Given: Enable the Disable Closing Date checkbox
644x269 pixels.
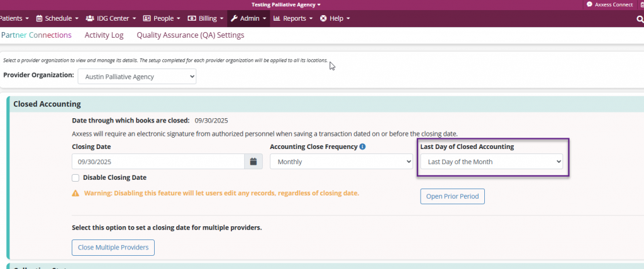Looking at the screenshot, I should [x=75, y=178].
